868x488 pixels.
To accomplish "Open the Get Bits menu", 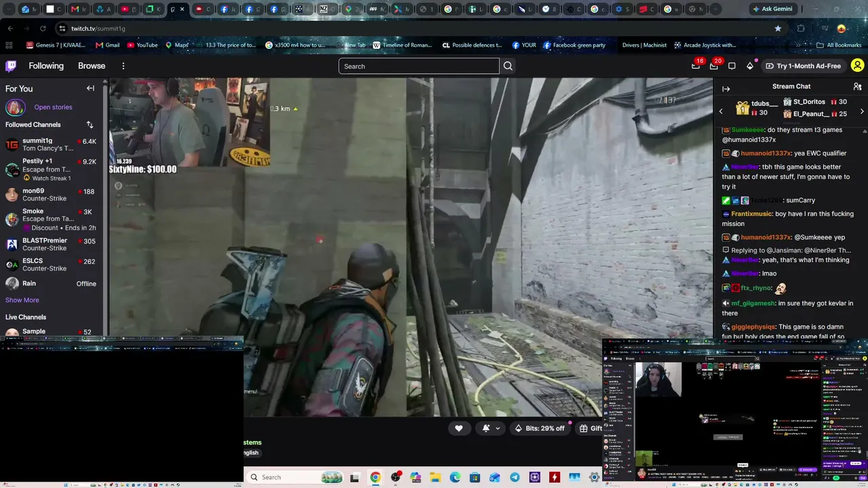I will pyautogui.click(x=750, y=66).
